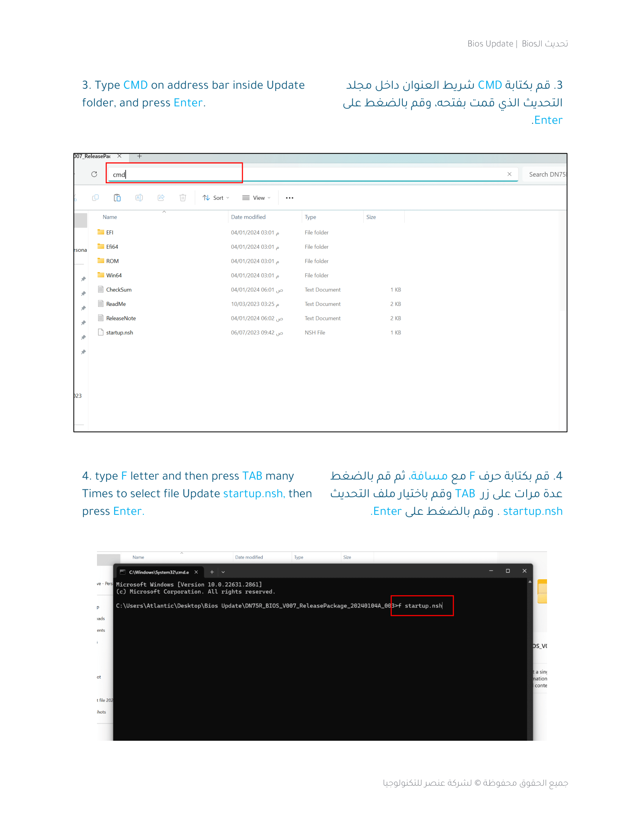
Task: Click the C:\Windows\System32\cmd.e terminal tab
Action: (x=159, y=572)
